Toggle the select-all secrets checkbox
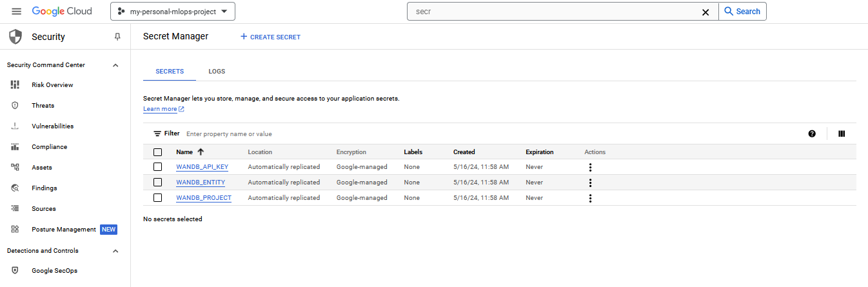Viewport: 868px width, 287px height. pyautogui.click(x=157, y=152)
